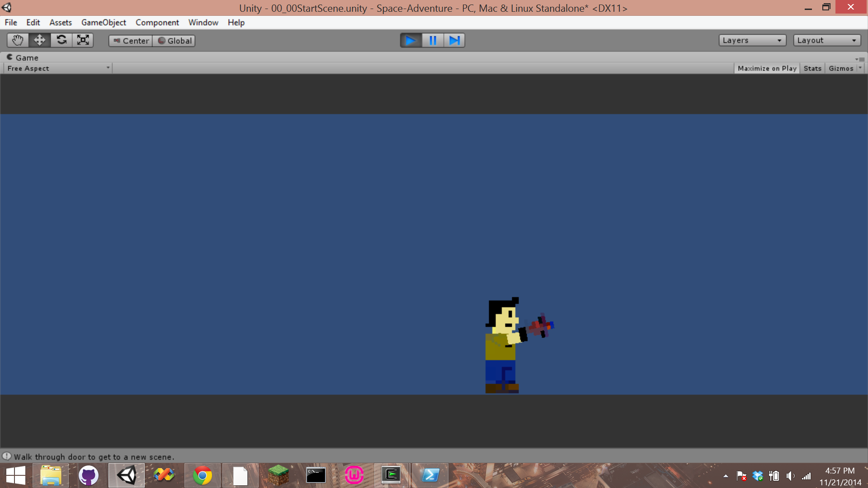Show the Stats overlay
Screen dimensions: 868x488
click(x=812, y=68)
